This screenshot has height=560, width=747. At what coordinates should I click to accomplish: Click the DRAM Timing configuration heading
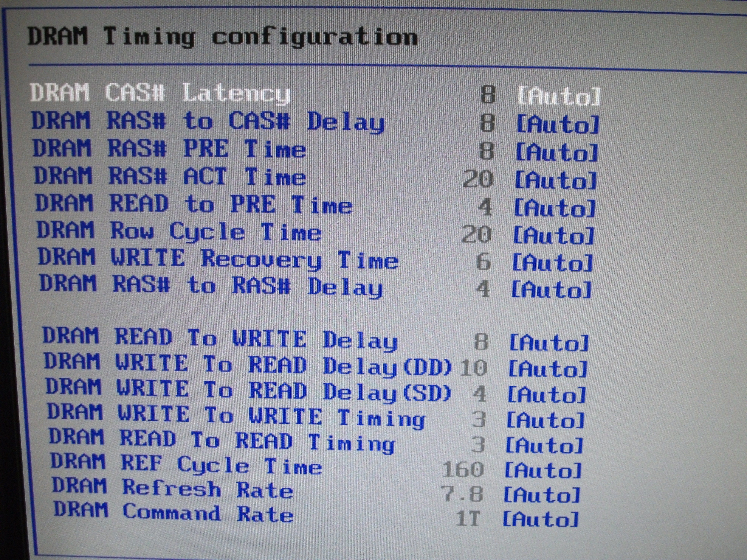click(223, 37)
